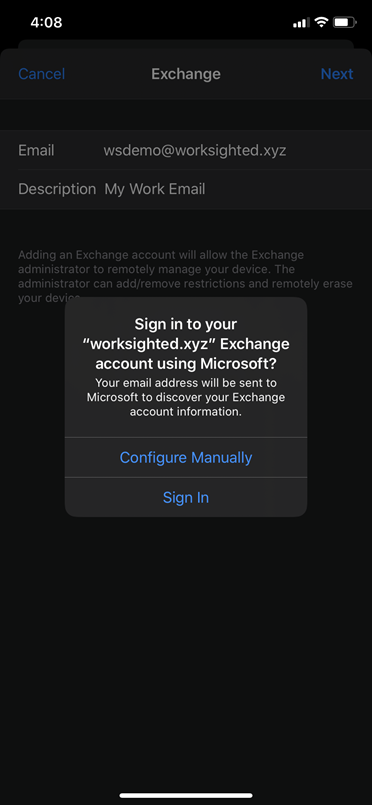Tap the Sign In button

pyautogui.click(x=186, y=497)
